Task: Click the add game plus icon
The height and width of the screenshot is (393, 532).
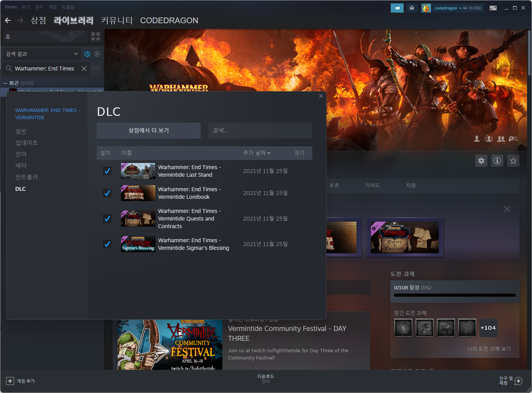Action: [x=10, y=381]
